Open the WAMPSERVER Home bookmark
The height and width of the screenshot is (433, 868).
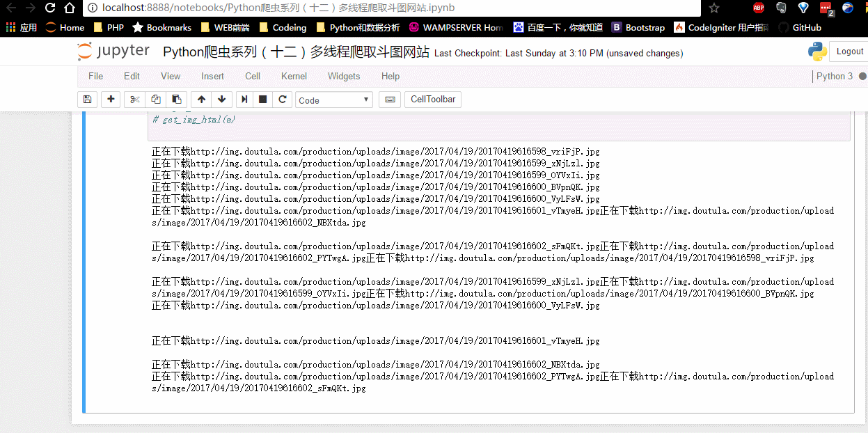click(456, 28)
